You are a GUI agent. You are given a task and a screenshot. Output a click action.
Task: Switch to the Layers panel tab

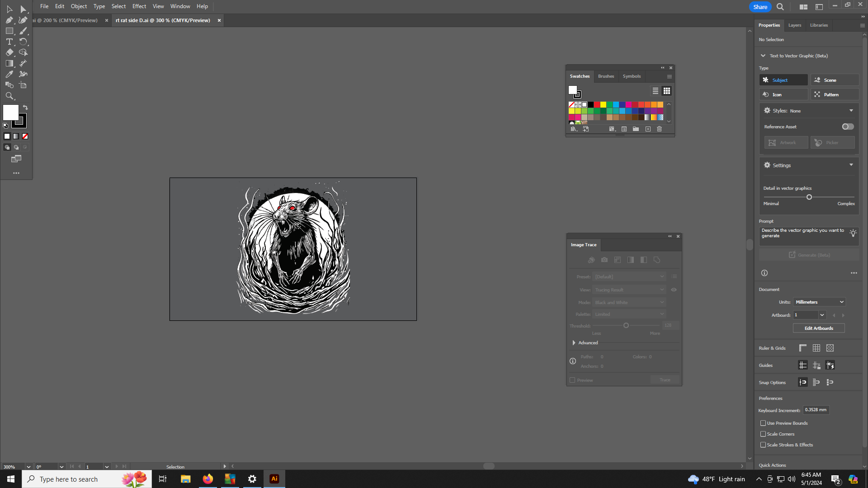point(794,25)
